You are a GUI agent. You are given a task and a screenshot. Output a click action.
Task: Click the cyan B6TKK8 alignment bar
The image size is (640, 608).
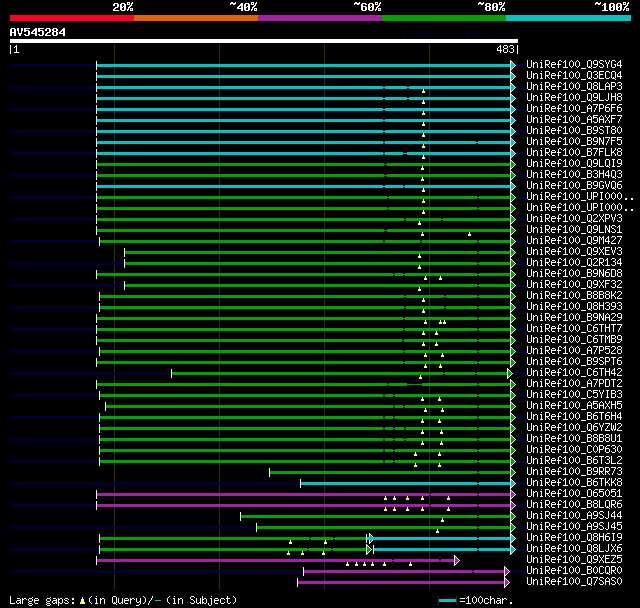(x=406, y=484)
